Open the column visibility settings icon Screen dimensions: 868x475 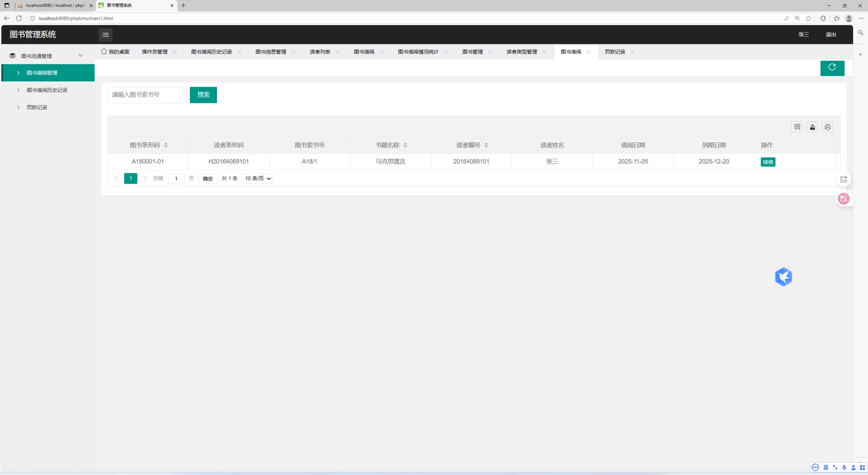point(797,127)
